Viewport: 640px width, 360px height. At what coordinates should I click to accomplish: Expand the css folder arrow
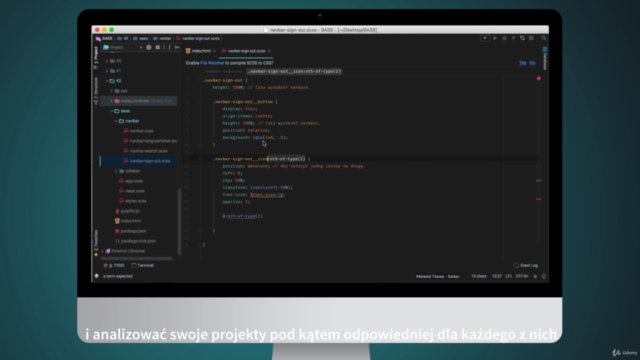click(111, 91)
